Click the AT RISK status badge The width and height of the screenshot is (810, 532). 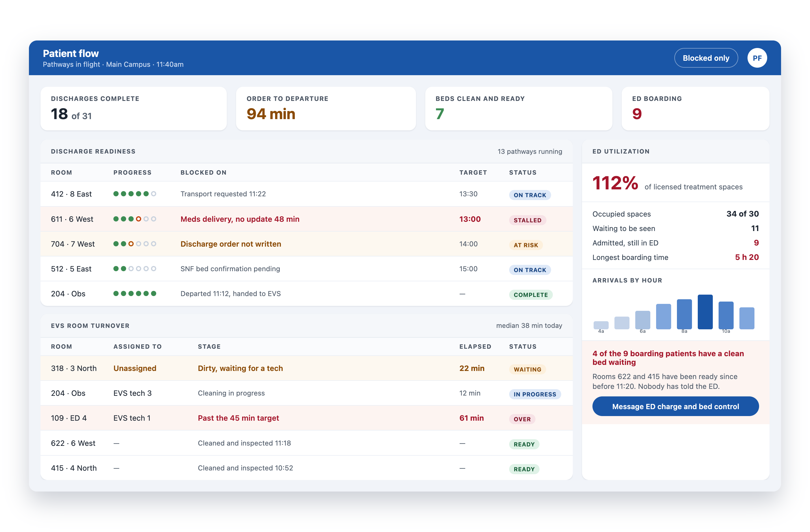pos(525,245)
